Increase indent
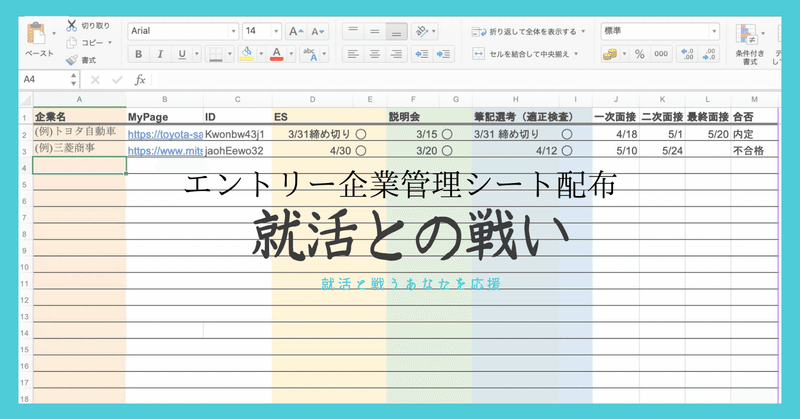The height and width of the screenshot is (419, 800). (444, 54)
